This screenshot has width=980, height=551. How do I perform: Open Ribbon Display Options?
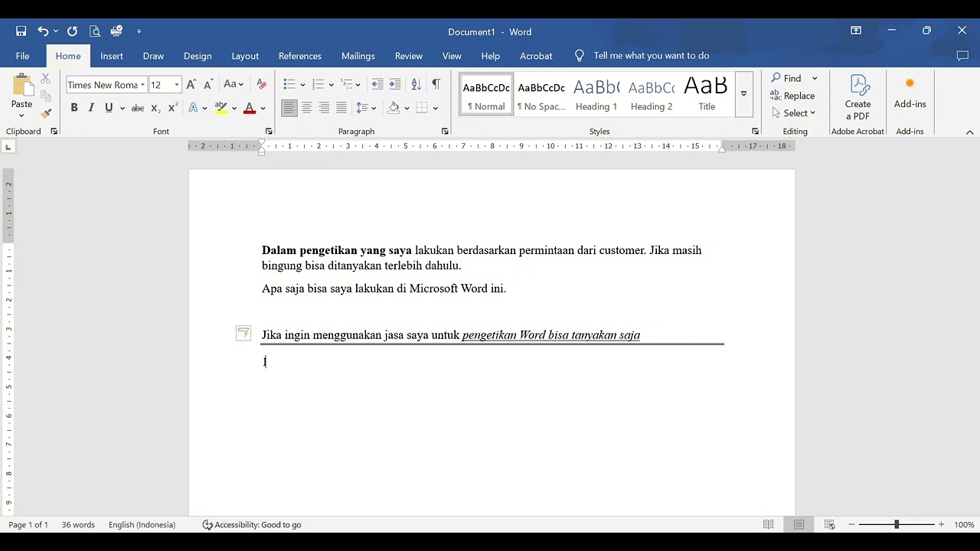coord(856,31)
